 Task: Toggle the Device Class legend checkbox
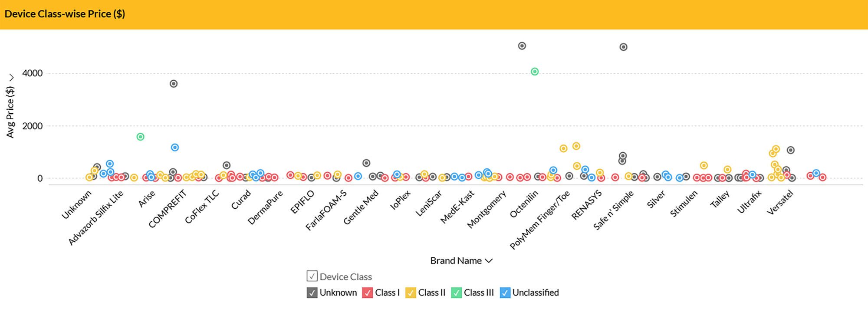click(x=312, y=276)
